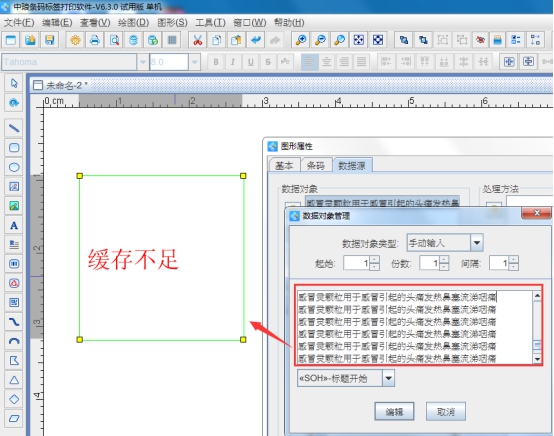Toggle bold formatting button

tap(216, 62)
